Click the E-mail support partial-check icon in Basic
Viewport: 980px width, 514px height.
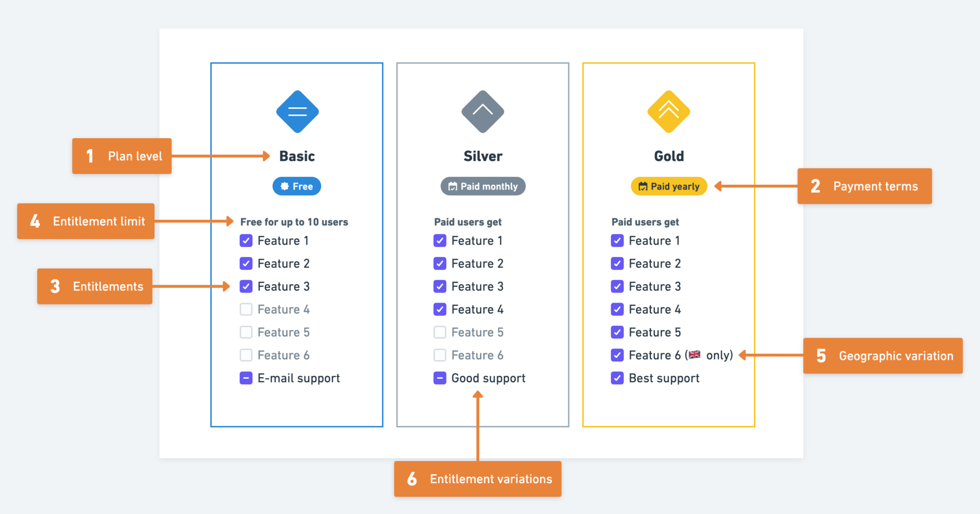coord(246,378)
